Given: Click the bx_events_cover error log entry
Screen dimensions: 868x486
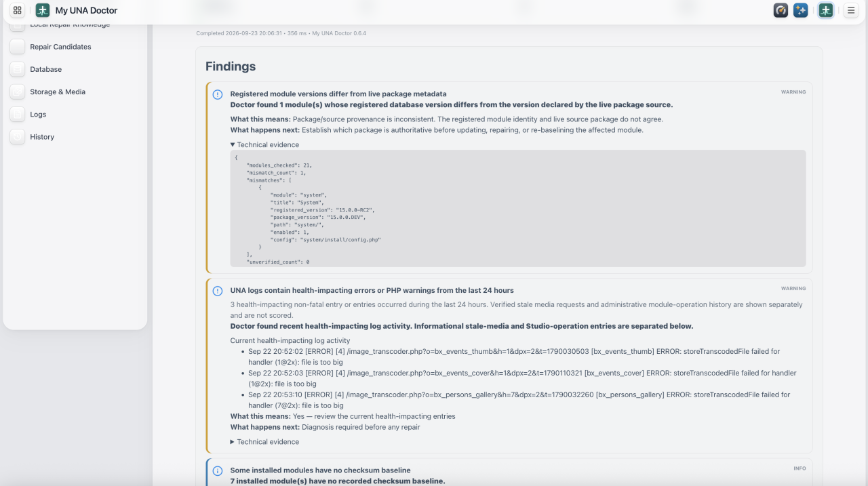Looking at the screenshot, I should point(522,378).
